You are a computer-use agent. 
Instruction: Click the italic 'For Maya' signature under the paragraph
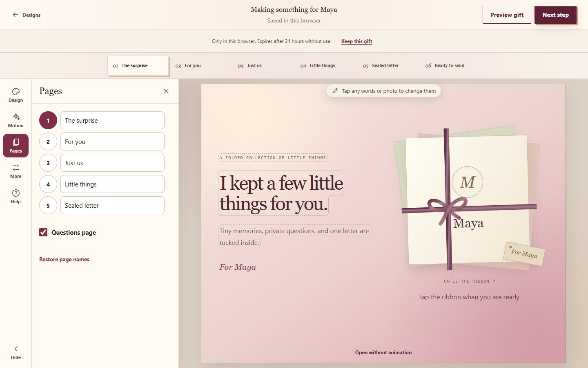click(238, 267)
